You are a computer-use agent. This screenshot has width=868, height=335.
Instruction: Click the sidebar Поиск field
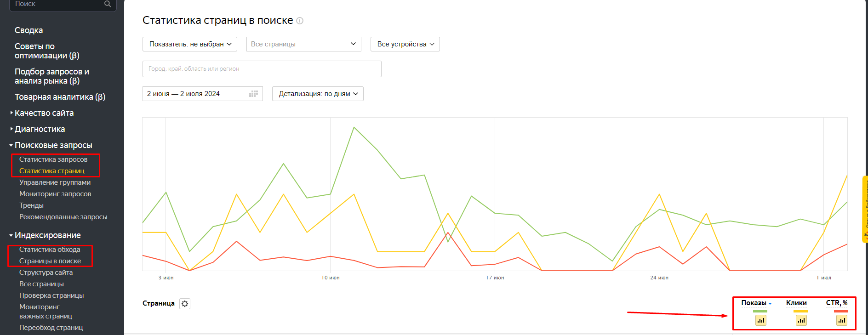pyautogui.click(x=63, y=5)
